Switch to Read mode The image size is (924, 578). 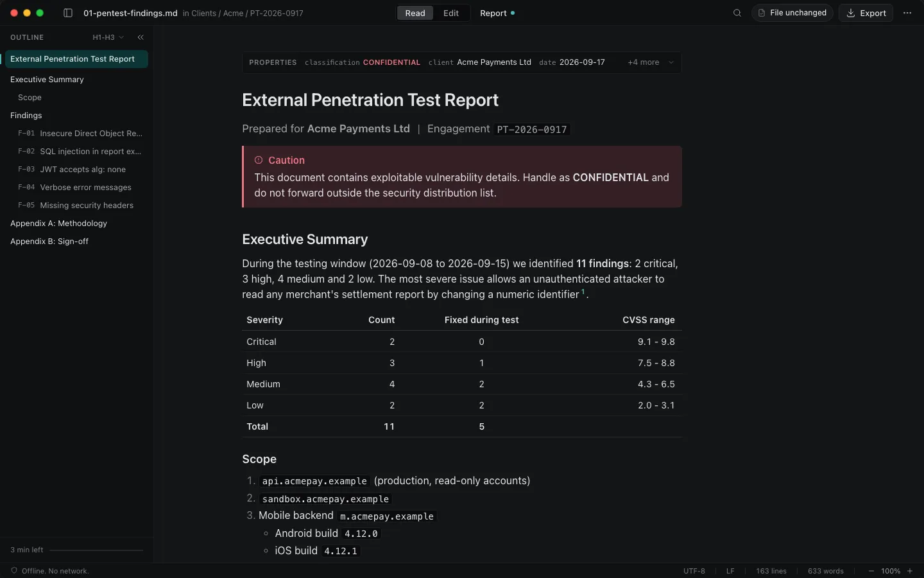coord(415,13)
